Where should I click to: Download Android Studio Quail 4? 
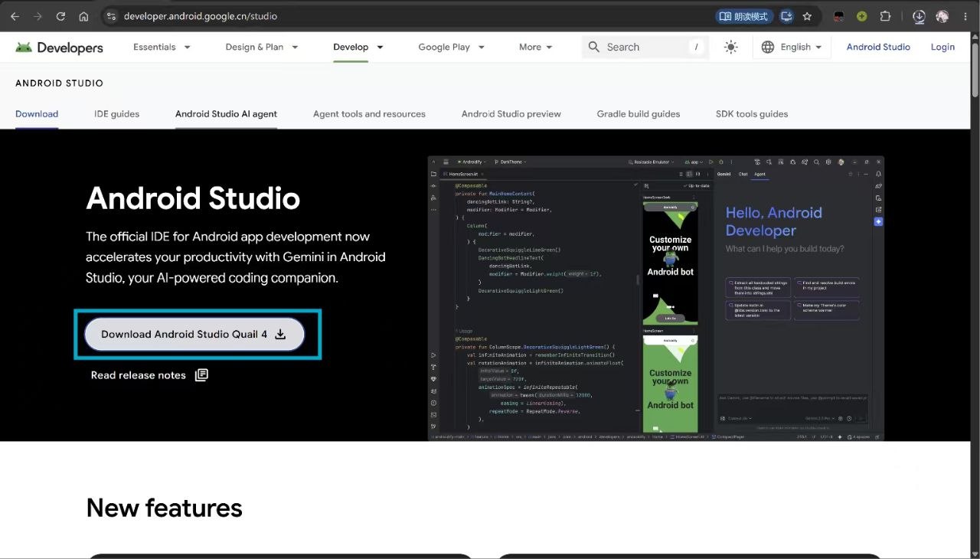194,335
